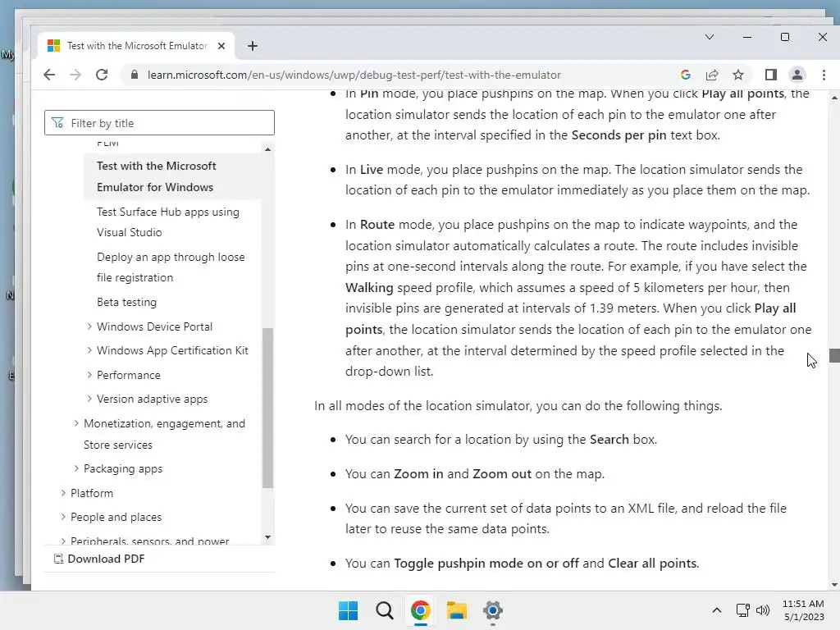Screen dimensions: 840x630
Task: Open Chrome from the taskbar
Action: [421, 610]
